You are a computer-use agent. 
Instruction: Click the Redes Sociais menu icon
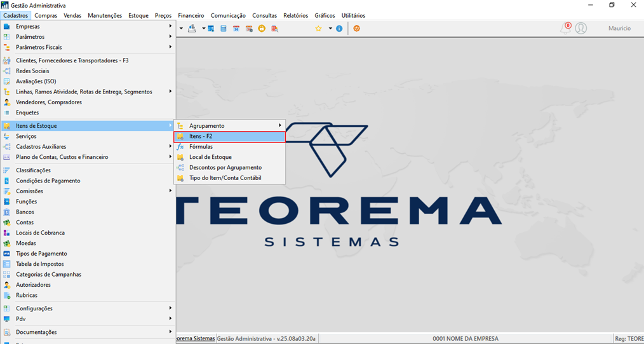click(x=6, y=71)
